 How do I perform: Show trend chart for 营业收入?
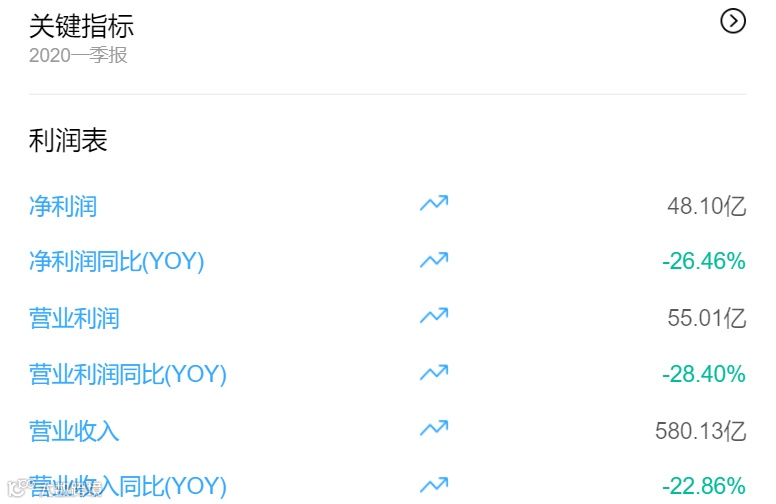click(434, 428)
